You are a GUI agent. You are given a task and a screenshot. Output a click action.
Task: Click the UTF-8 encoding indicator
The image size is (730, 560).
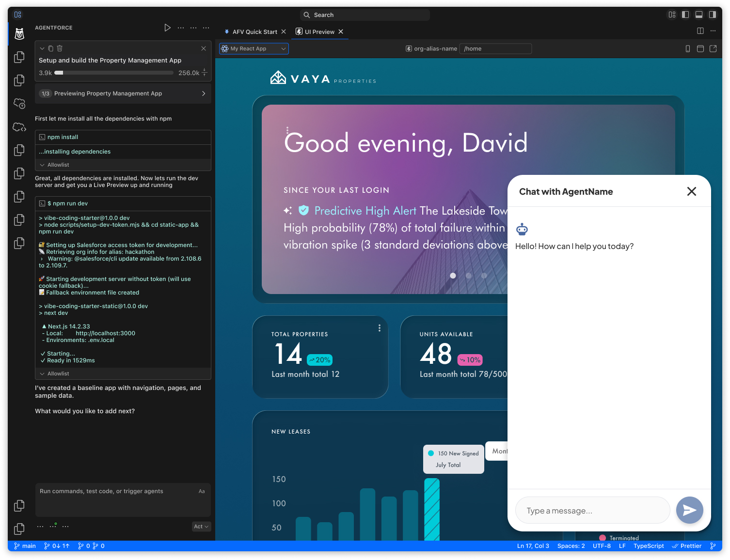coord(602,546)
